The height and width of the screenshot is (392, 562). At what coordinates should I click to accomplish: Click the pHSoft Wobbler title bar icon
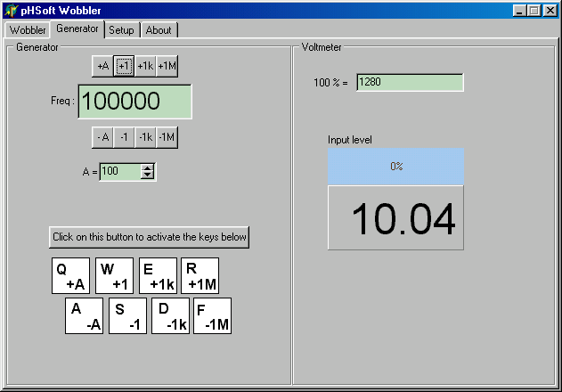11,11
